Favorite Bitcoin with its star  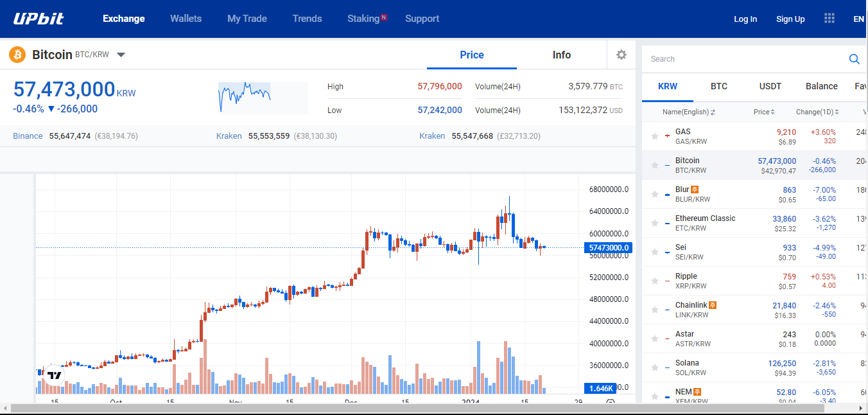[x=655, y=165]
